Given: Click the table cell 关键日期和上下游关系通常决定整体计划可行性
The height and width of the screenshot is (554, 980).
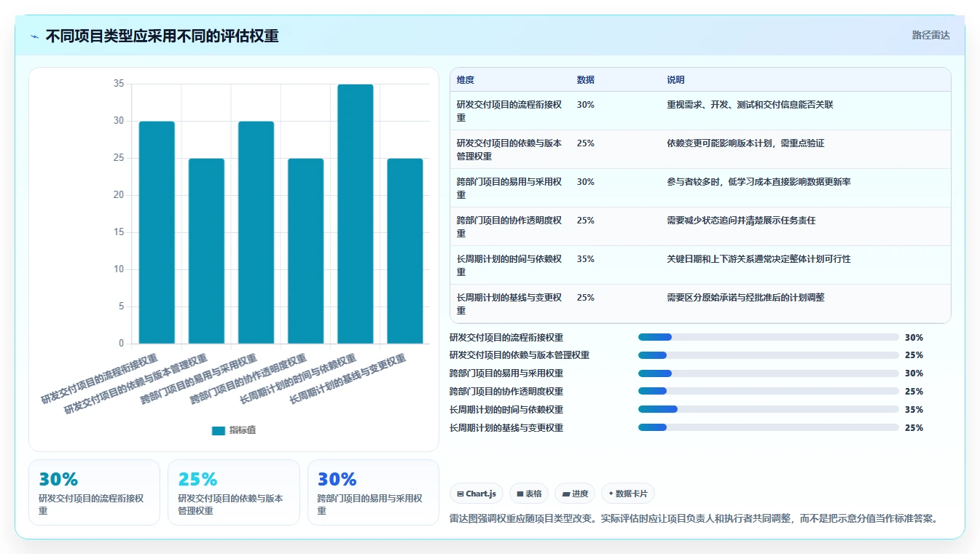Looking at the screenshot, I should pyautogui.click(x=758, y=259).
